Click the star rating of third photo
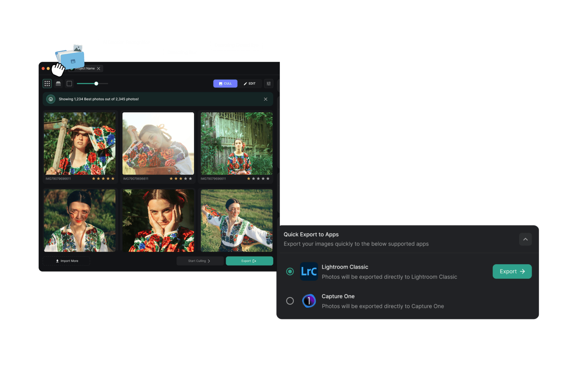588x368 pixels. tap(258, 179)
